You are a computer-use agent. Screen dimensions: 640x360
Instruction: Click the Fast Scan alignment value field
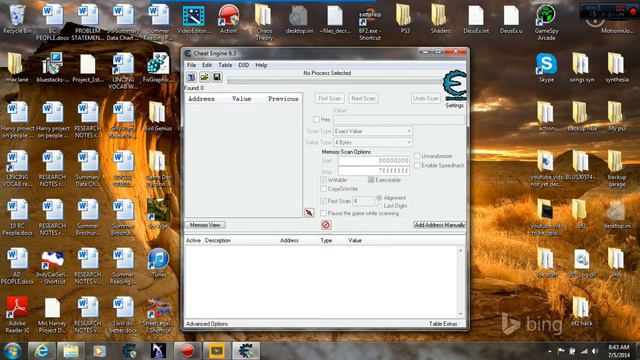point(363,201)
